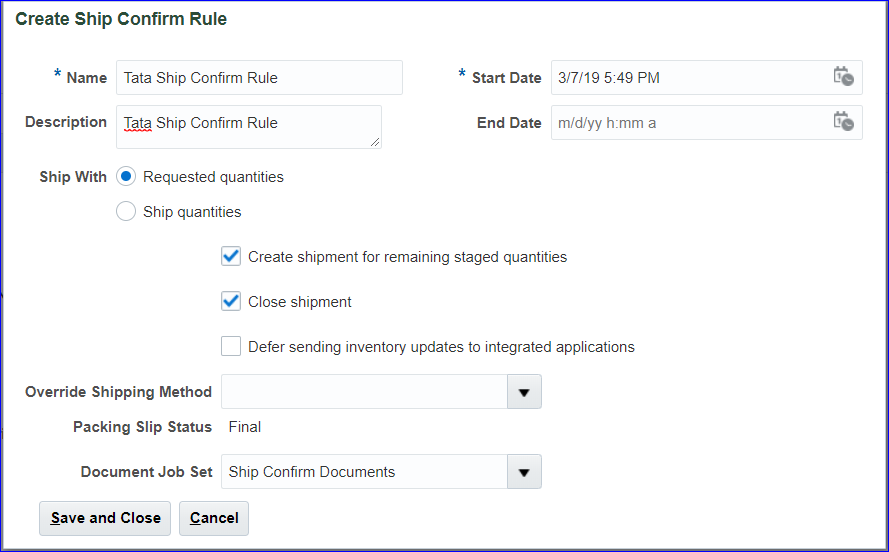Select the Requested quantities radio button

pos(126,177)
